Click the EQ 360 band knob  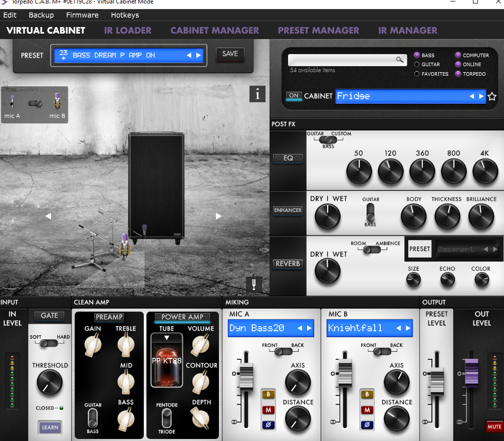(422, 171)
